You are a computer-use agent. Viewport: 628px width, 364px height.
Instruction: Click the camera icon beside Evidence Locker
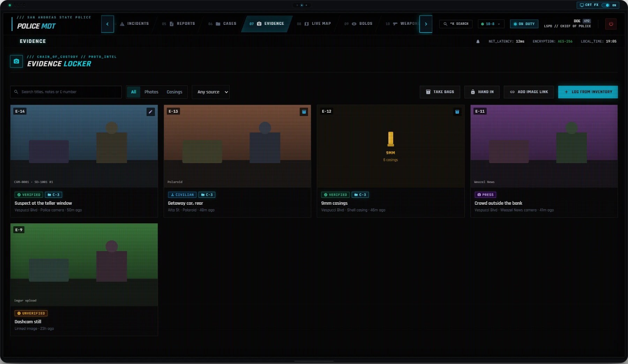(x=16, y=61)
